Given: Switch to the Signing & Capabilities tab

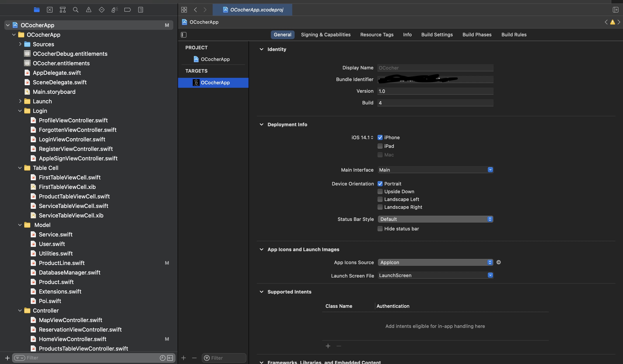Looking at the screenshot, I should point(326,35).
